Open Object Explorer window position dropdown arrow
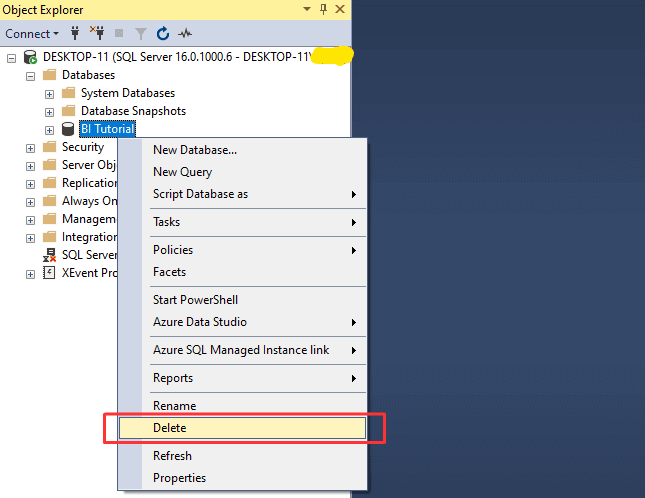Viewport: 645px width, 498px height. click(x=307, y=9)
